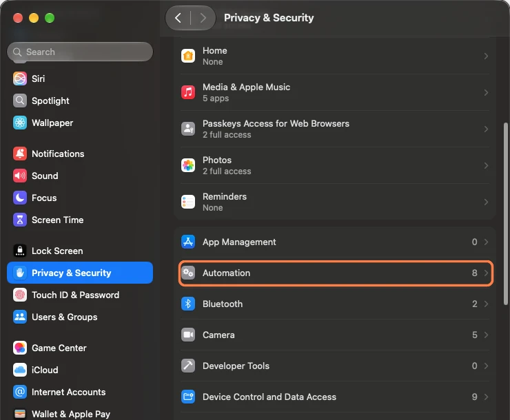Select Internet Accounts in the sidebar

(x=80, y=392)
